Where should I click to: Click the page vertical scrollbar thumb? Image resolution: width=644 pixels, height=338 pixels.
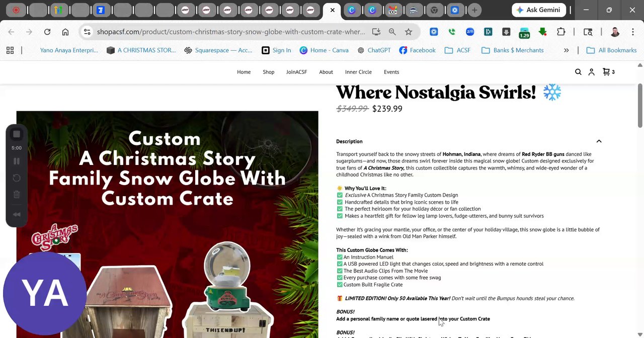click(x=640, y=106)
